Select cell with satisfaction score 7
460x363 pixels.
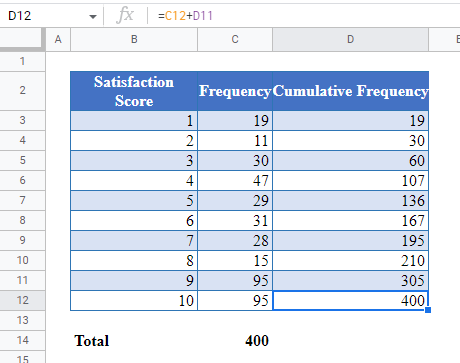coord(134,240)
